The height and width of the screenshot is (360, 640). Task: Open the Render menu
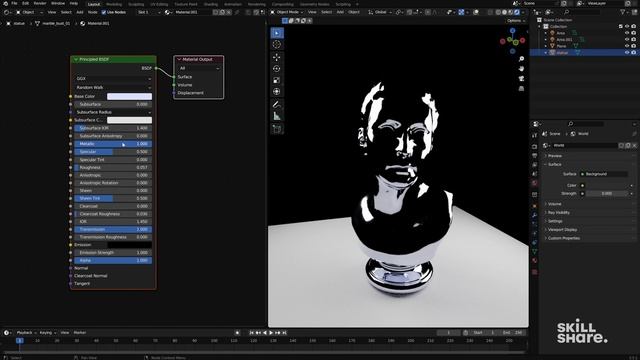(x=40, y=3)
